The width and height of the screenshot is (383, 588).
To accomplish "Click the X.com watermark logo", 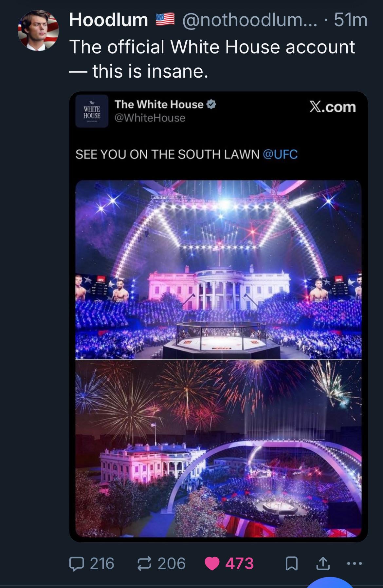I will coord(333,107).
